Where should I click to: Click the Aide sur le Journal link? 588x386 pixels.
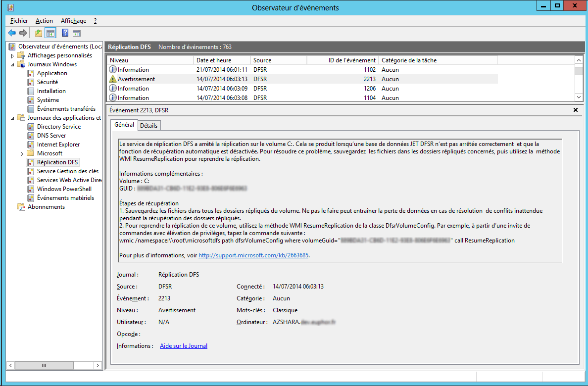click(183, 346)
